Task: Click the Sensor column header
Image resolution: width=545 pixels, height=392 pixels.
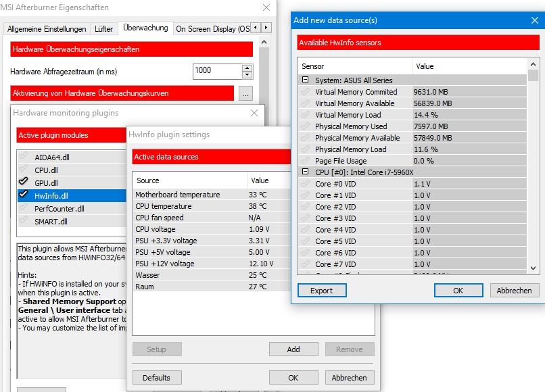Action: click(x=354, y=66)
